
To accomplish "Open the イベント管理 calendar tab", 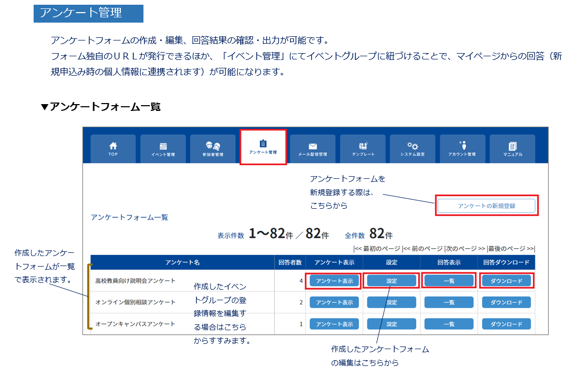I will point(163,149).
